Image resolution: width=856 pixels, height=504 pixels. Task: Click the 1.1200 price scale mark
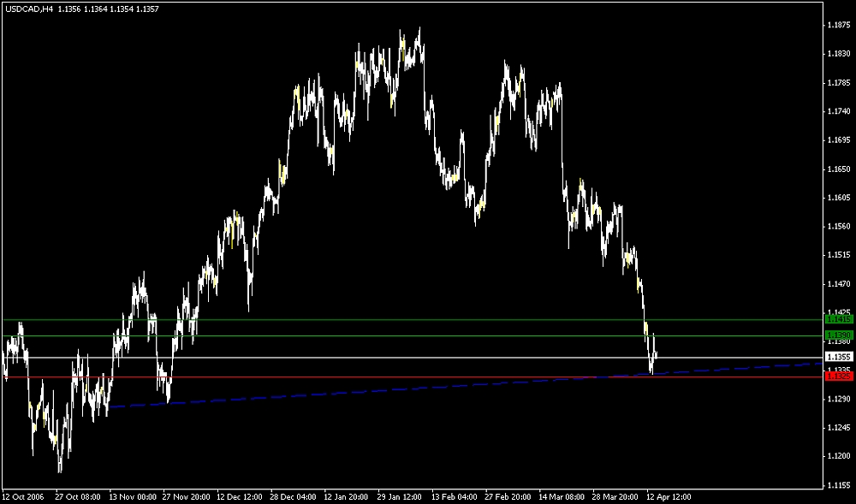pos(839,456)
